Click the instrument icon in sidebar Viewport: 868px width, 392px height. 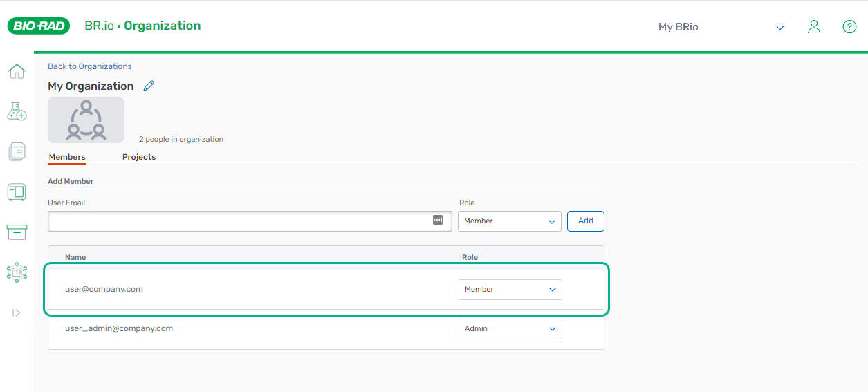click(17, 192)
